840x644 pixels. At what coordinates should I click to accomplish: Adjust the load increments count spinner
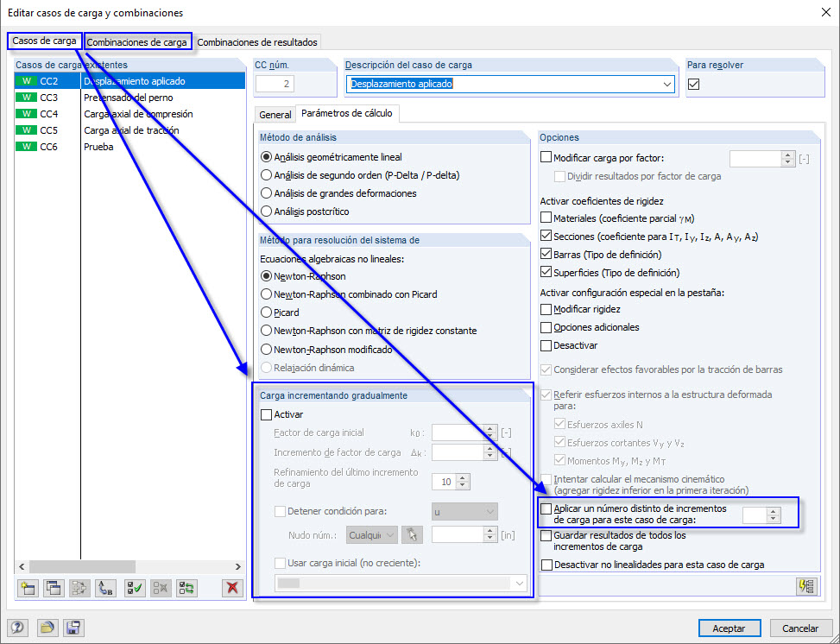773,515
